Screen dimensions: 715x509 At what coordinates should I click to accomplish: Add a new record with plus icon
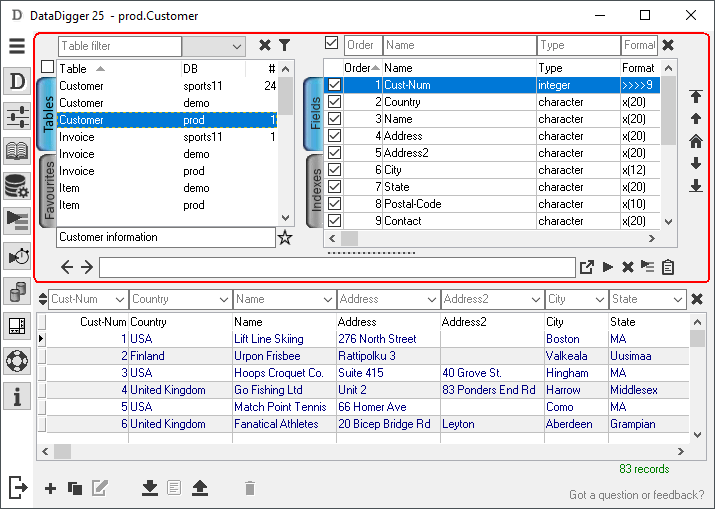[51, 488]
